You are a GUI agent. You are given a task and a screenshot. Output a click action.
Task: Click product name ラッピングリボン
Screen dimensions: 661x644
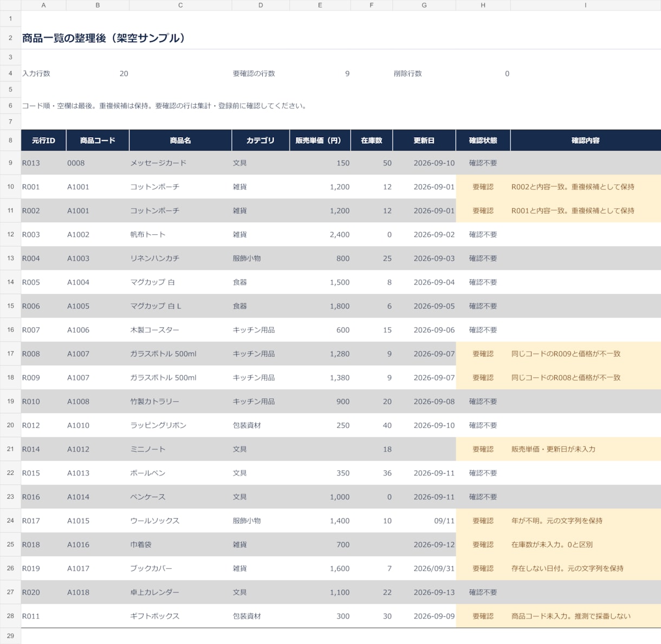[x=158, y=426]
